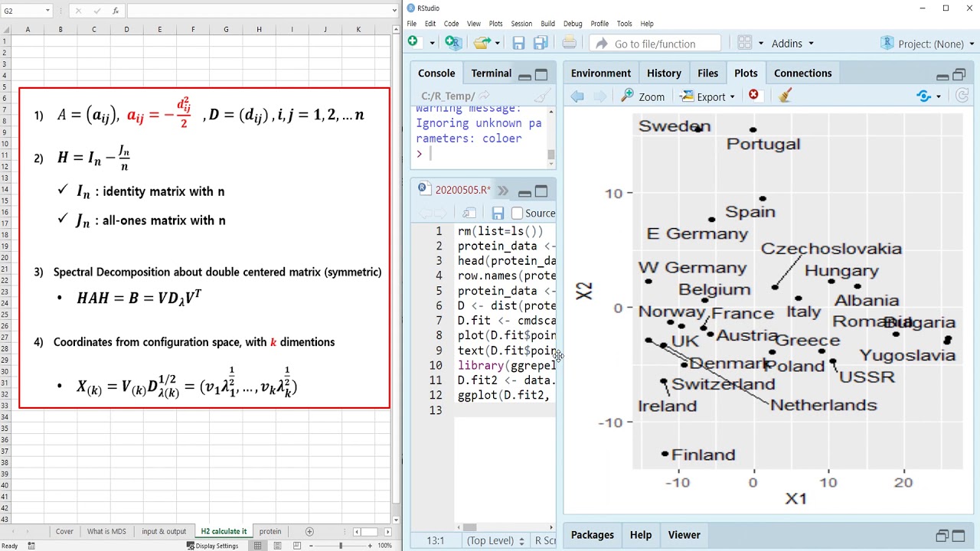980x551 pixels.
Task: Minimize the Console pane
Action: [x=524, y=76]
